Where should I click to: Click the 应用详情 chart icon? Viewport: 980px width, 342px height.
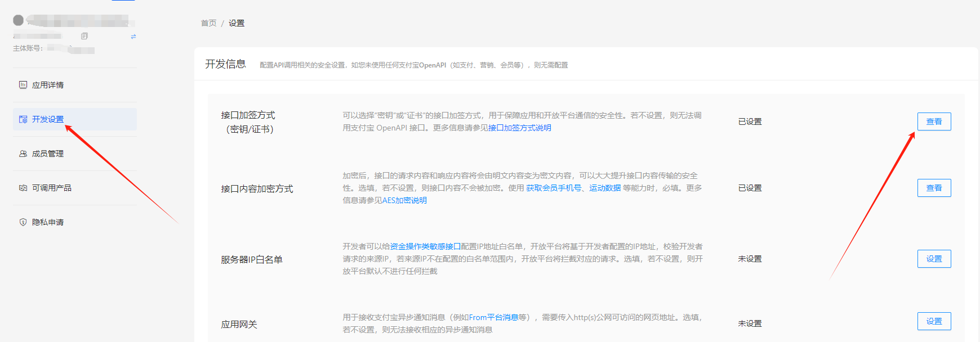23,85
